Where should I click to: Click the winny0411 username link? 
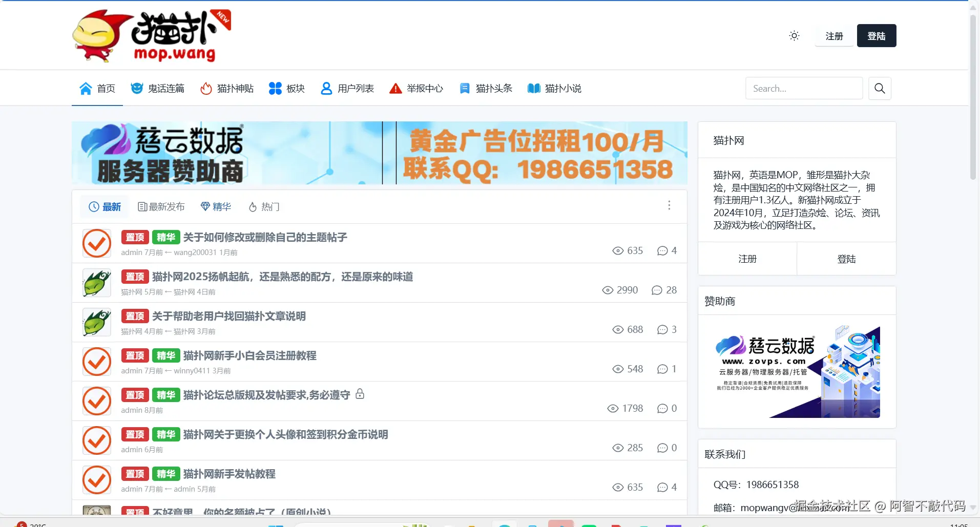pos(192,371)
